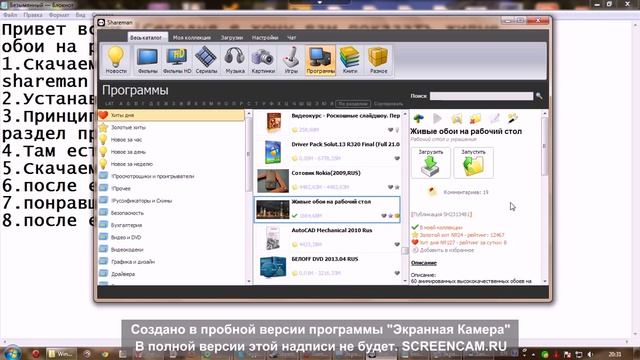Open Формат menu in Notepad

click(59, 15)
